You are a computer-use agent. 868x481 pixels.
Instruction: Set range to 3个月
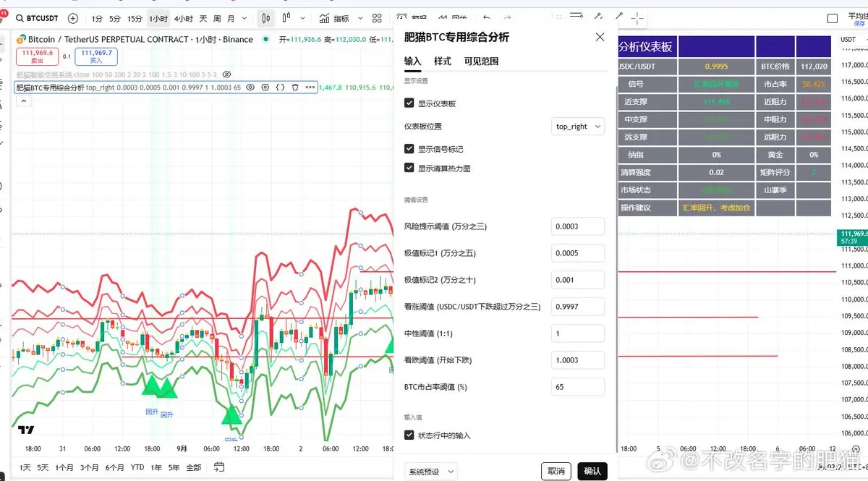click(x=90, y=467)
